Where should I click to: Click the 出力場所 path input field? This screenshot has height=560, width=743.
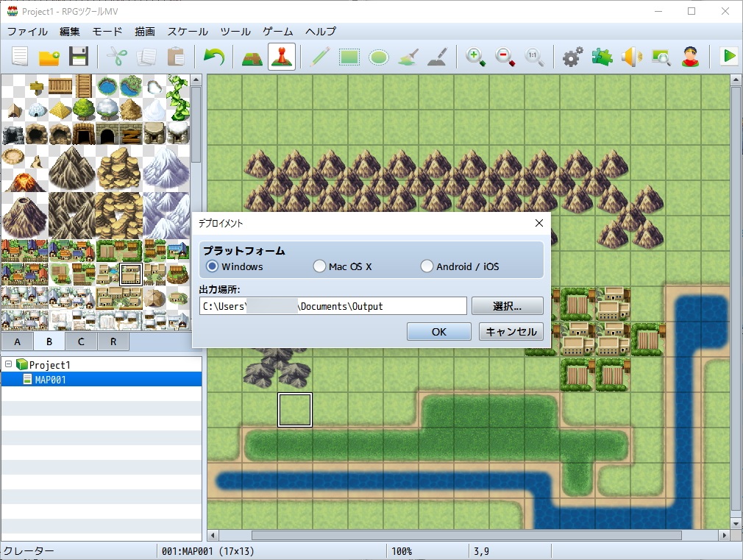(333, 306)
